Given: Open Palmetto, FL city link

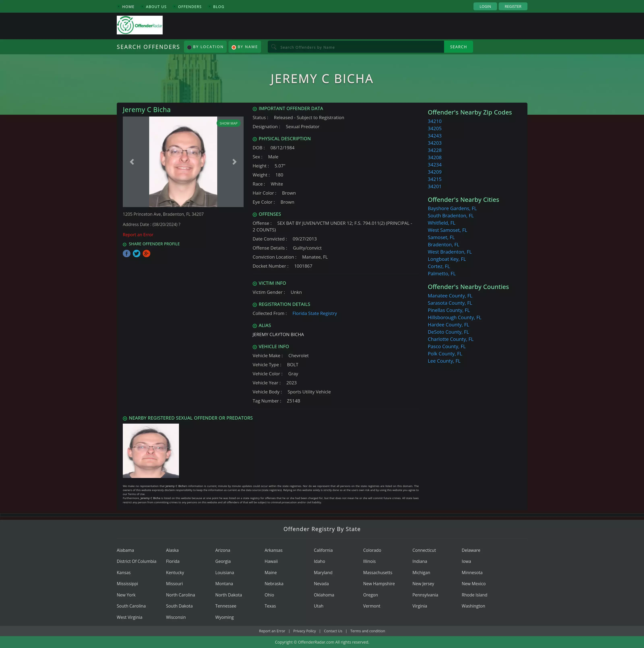Looking at the screenshot, I should (442, 274).
